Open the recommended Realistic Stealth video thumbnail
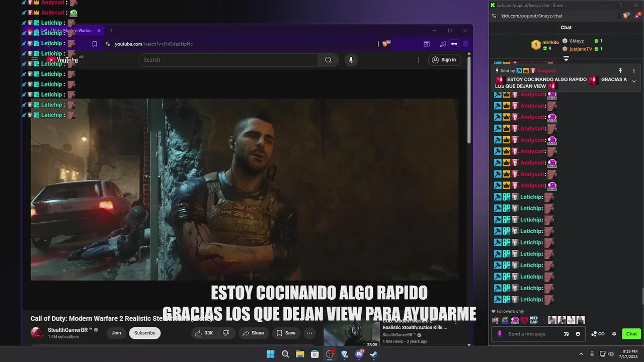 click(352, 335)
